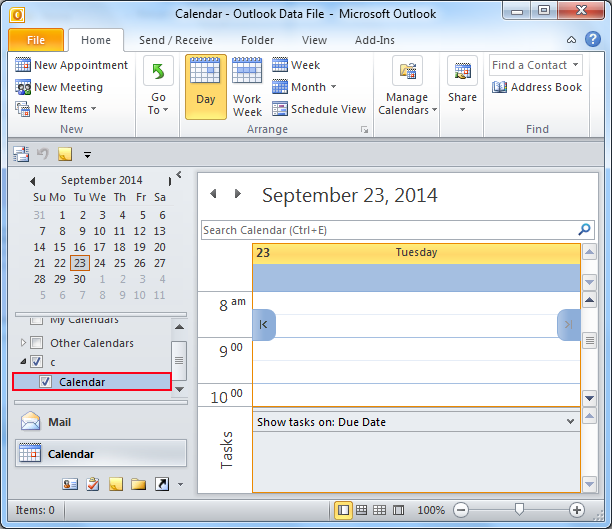Jump to next appointment tab
Image resolution: width=612 pixels, height=529 pixels.
(569, 324)
